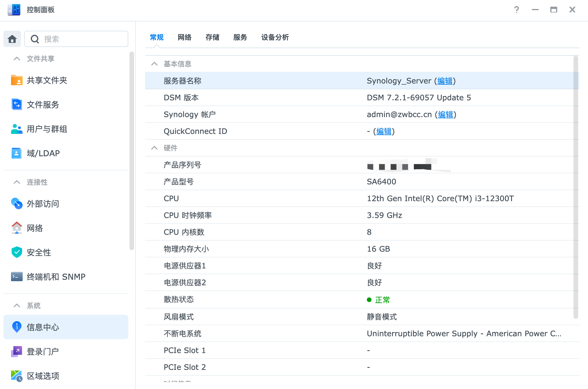Click the Synology 帐户 row label
Image resolution: width=588 pixels, height=389 pixels.
pyautogui.click(x=190, y=114)
